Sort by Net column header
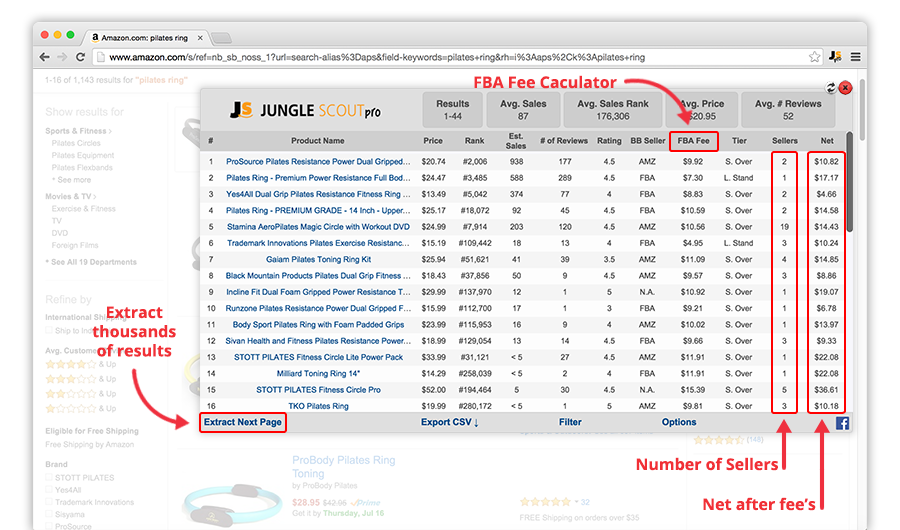900x530 pixels. [x=827, y=141]
